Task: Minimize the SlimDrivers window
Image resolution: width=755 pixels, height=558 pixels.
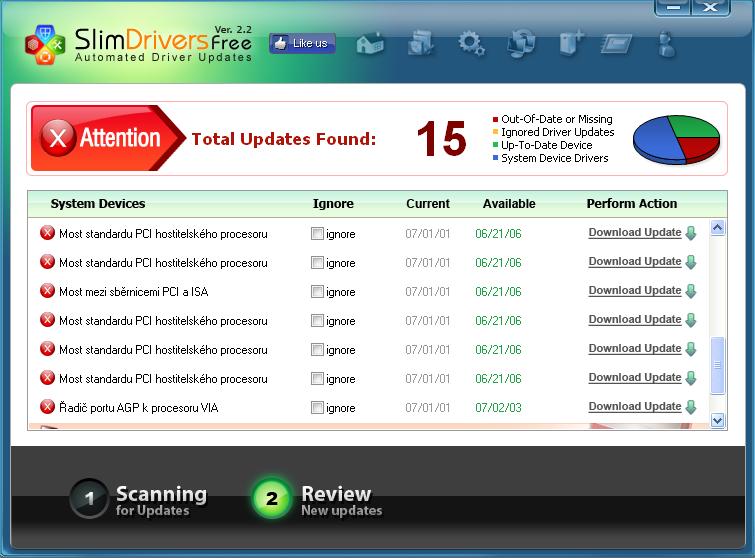Action: [673, 7]
